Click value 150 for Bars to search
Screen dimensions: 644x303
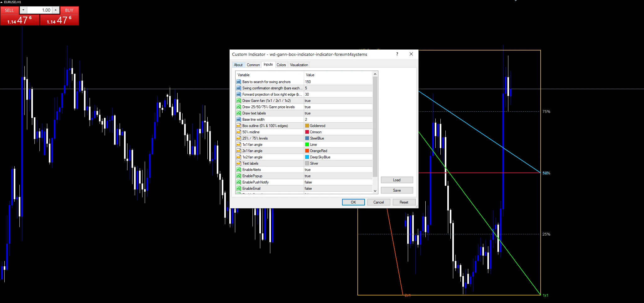click(338, 82)
